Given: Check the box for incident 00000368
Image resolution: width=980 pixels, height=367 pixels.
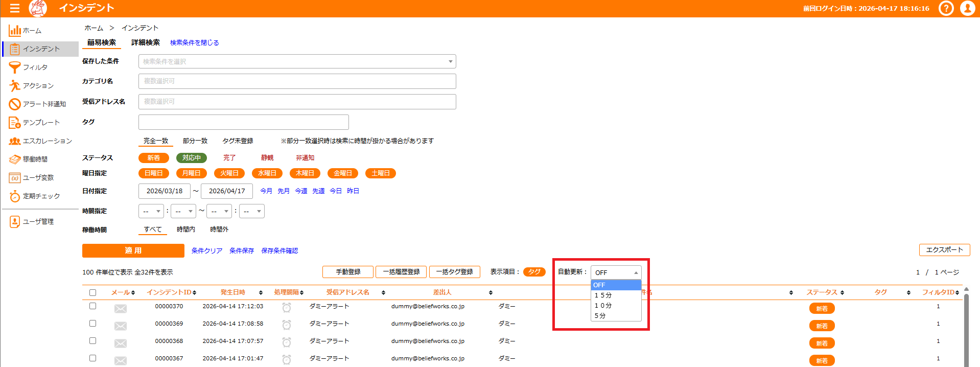Looking at the screenshot, I should tap(92, 341).
